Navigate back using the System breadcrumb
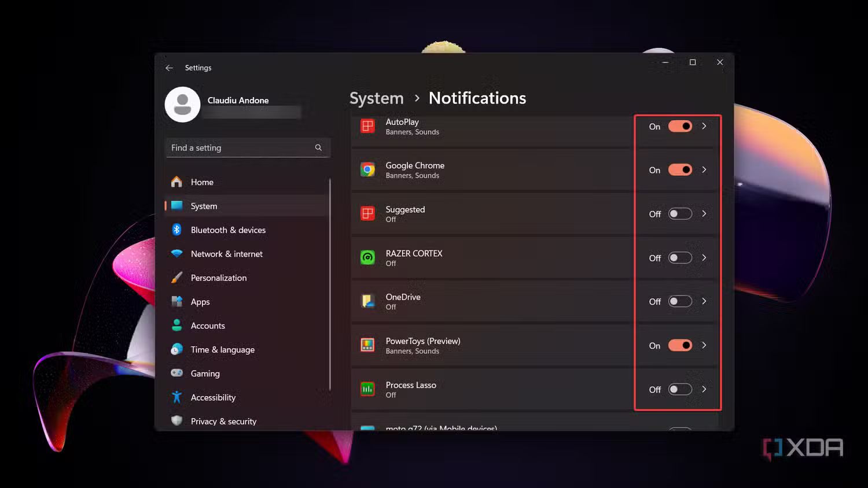The image size is (868, 488). coord(376,98)
